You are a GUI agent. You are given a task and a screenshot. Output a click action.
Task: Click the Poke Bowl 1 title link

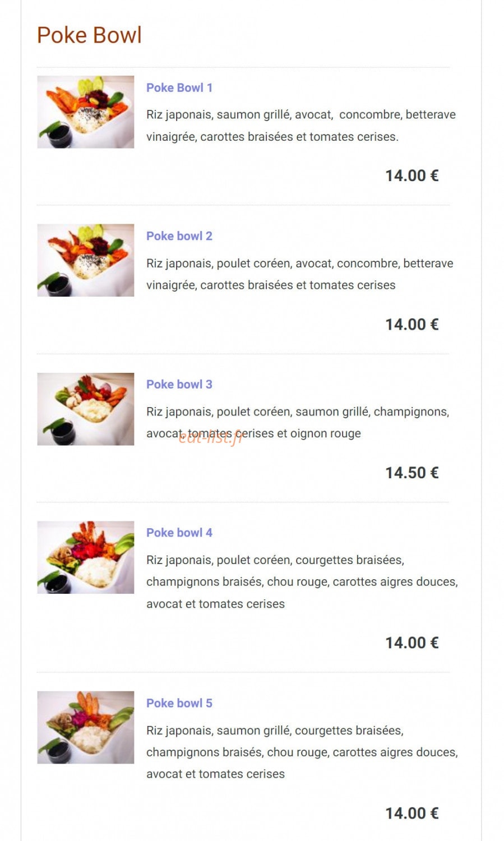tap(179, 87)
